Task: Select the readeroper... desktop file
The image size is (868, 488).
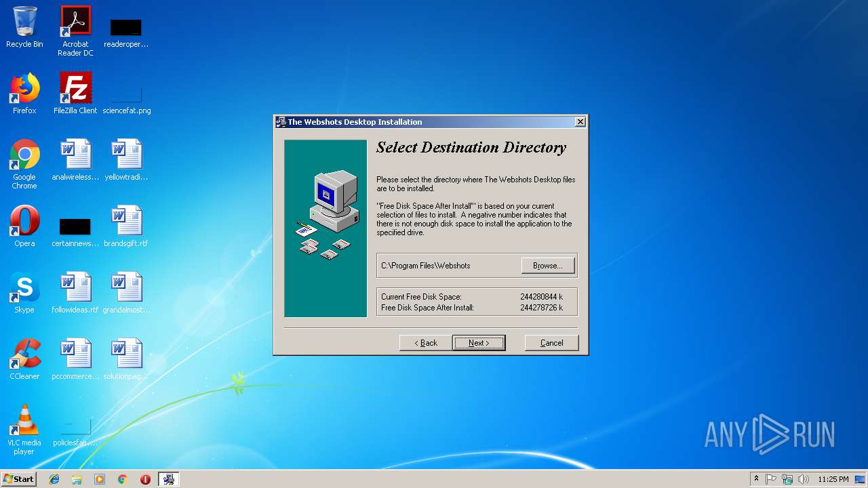Action: [126, 32]
